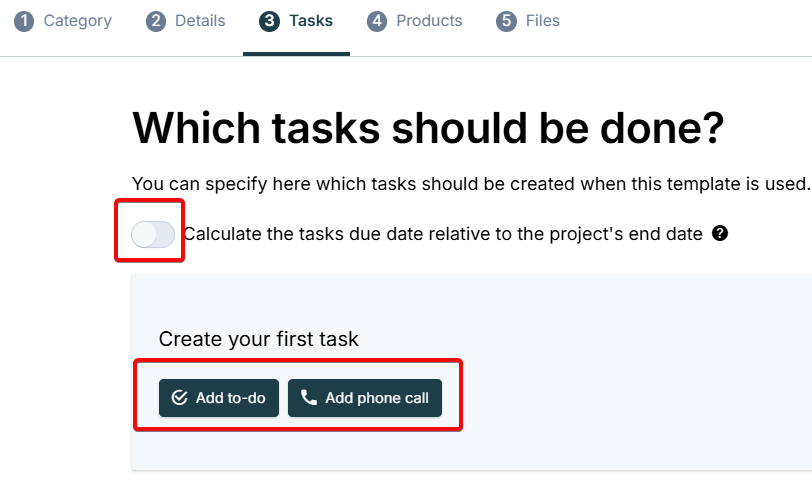Click the step 3 number circle icon

tap(269, 21)
